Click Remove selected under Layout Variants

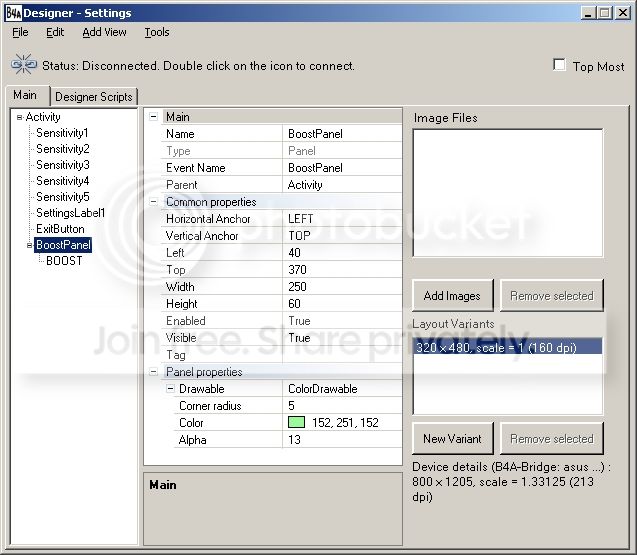(552, 438)
